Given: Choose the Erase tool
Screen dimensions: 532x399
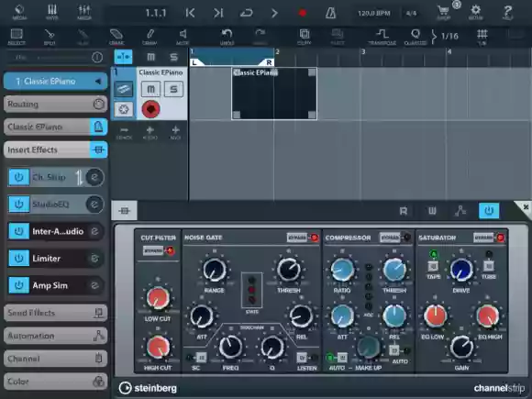Looking at the screenshot, I should click(116, 37).
